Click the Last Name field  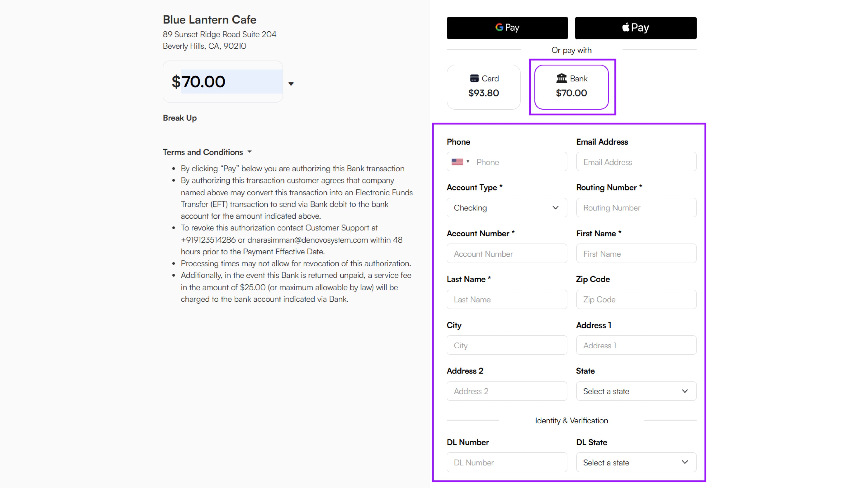506,299
